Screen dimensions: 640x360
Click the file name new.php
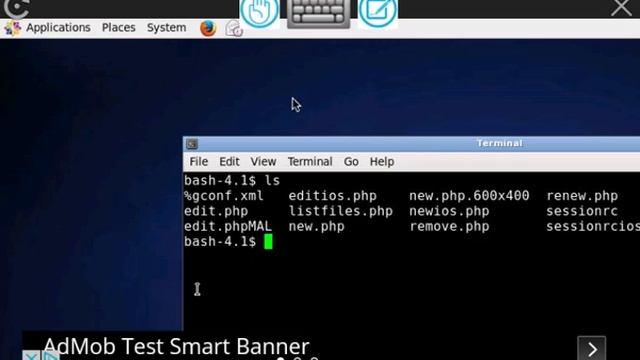tap(316, 227)
